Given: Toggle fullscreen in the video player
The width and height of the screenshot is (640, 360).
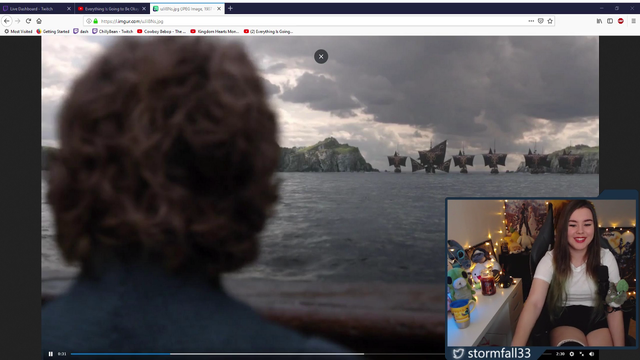Looking at the screenshot, I should 582,354.
